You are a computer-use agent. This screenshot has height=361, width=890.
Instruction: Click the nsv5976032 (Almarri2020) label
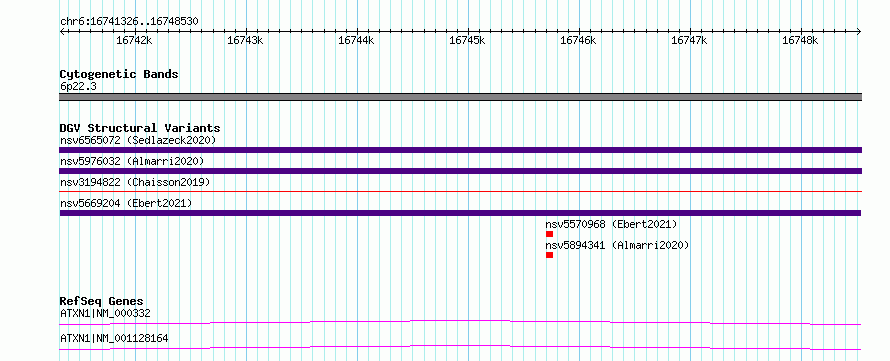132,161
